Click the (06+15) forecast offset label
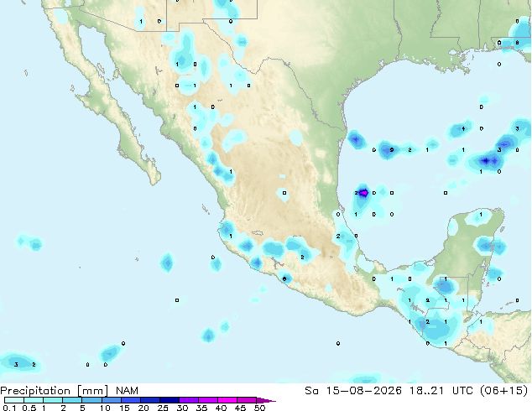532x411 pixels. [505, 391]
